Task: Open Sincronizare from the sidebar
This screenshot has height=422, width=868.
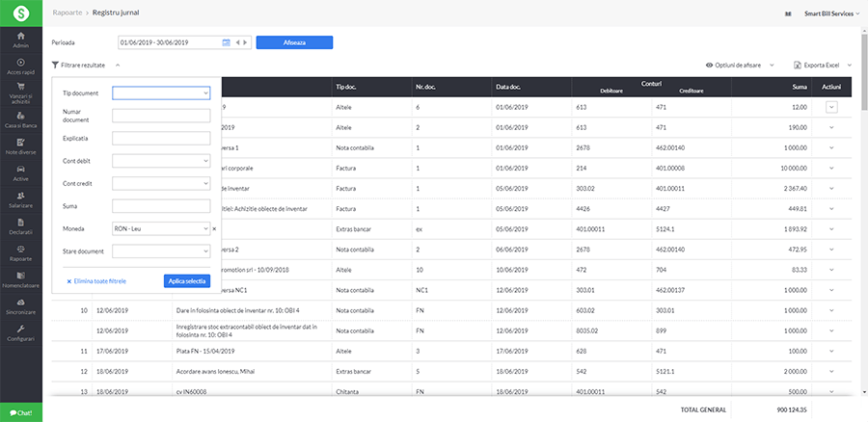Action: tap(20, 307)
